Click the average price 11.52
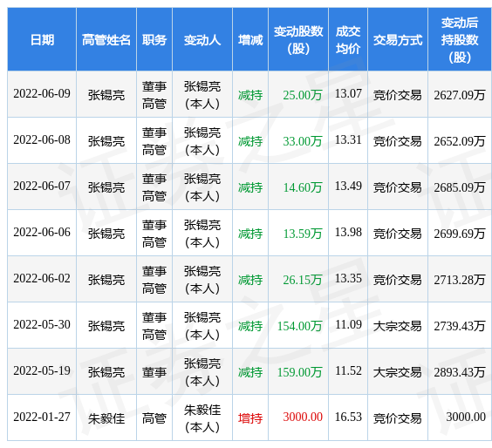This screenshot has width=492, height=448. point(348,370)
